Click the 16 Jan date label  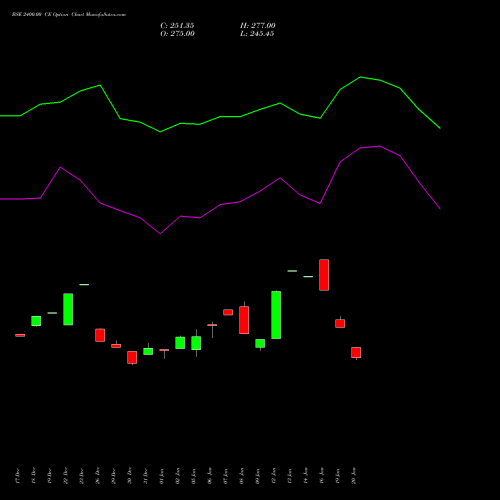click(321, 476)
